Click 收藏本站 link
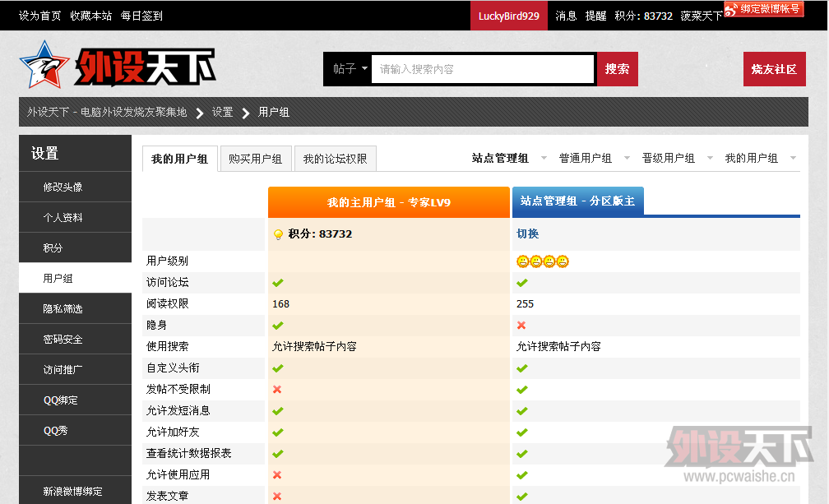This screenshot has height=504, width=829. pos(91,16)
